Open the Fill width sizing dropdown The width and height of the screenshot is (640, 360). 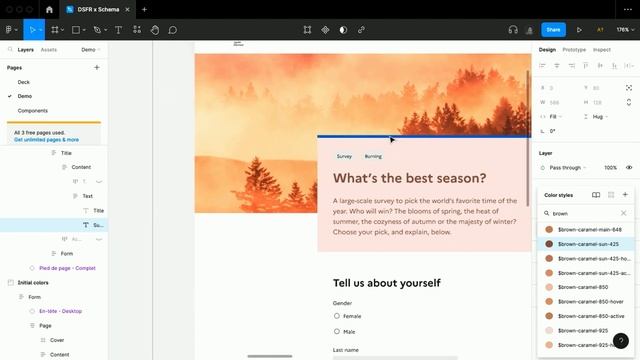click(x=555, y=117)
